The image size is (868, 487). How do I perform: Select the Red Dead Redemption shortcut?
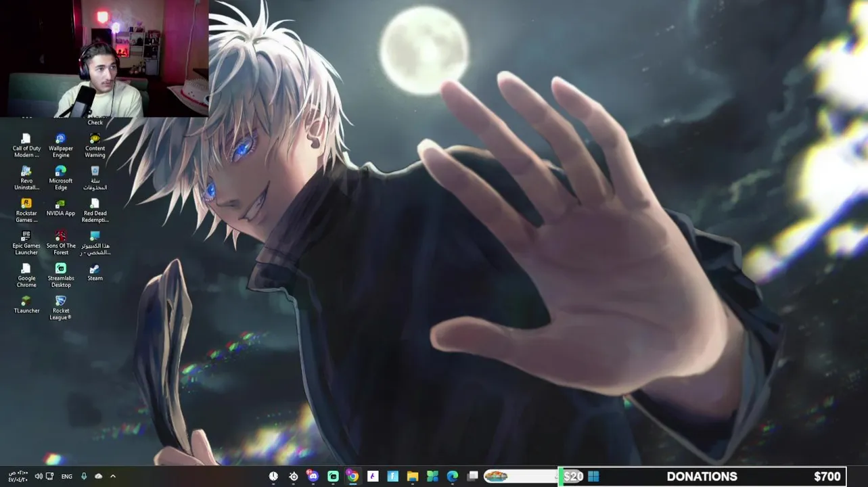click(x=95, y=210)
